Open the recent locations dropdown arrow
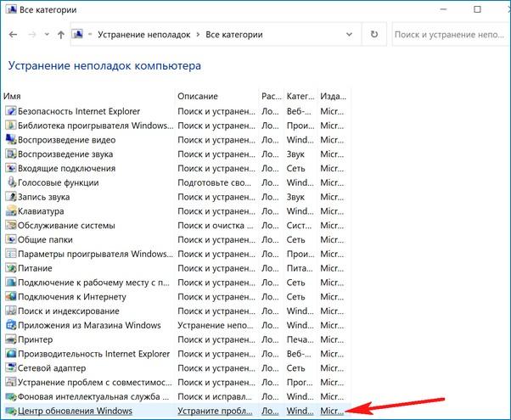The width and height of the screenshot is (511, 420). pos(47,35)
